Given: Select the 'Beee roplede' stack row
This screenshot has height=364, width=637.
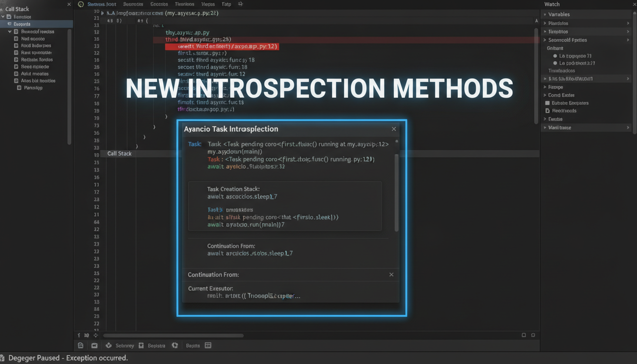Looking at the screenshot, I should click(35, 67).
